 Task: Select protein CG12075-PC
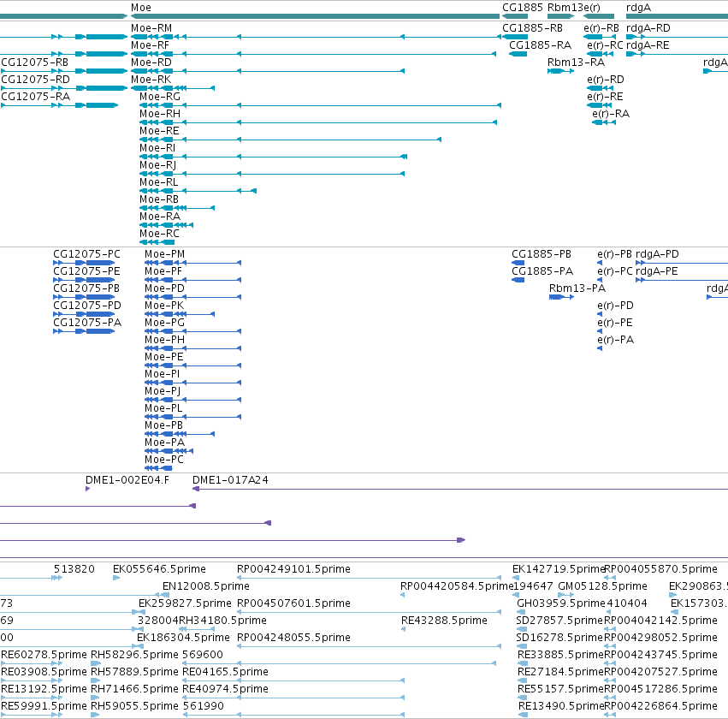pyautogui.click(x=86, y=254)
